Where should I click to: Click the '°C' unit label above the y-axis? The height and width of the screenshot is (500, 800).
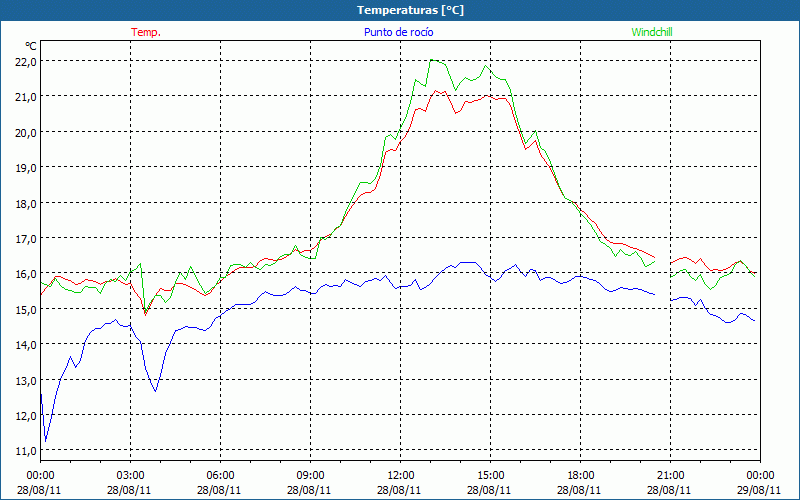pos(31,46)
